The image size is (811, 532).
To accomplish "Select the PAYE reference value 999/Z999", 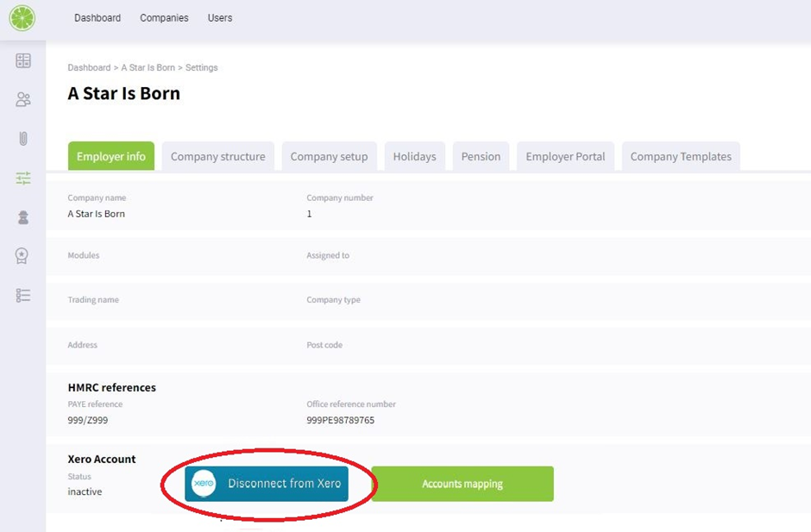I will tap(88, 420).
